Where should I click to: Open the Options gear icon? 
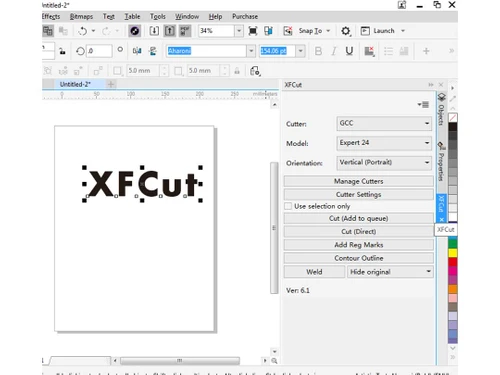click(346, 31)
